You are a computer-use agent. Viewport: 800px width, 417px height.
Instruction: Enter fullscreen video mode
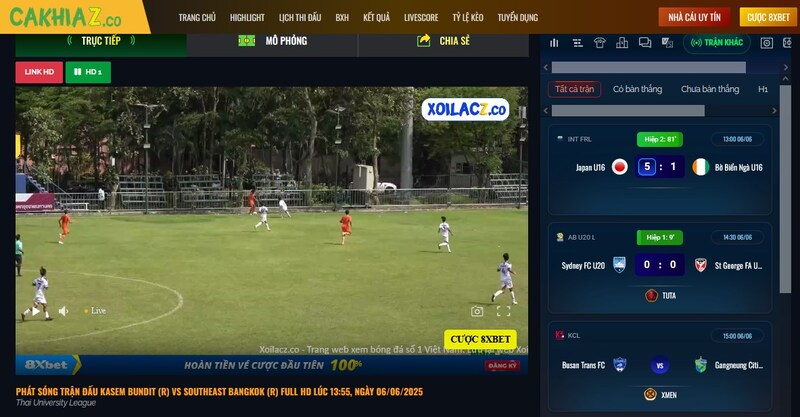pos(504,311)
